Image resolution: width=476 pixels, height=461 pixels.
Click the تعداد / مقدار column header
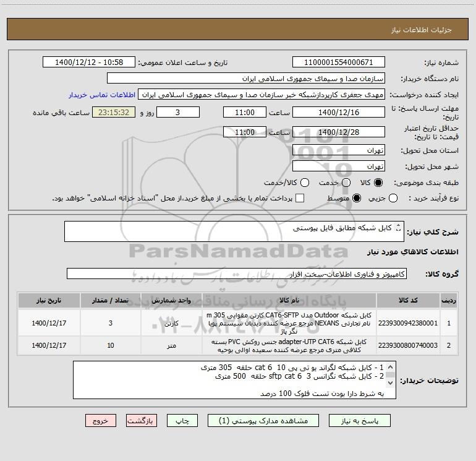tap(110, 301)
